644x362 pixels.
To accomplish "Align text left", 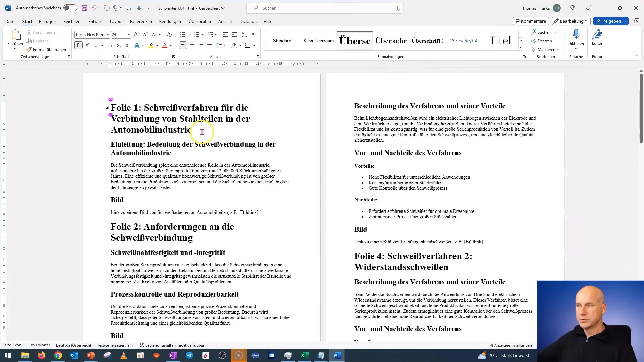I will [183, 45].
